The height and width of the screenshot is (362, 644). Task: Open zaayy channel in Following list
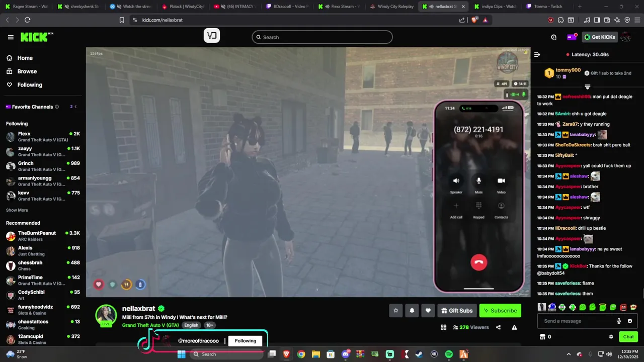(43, 151)
